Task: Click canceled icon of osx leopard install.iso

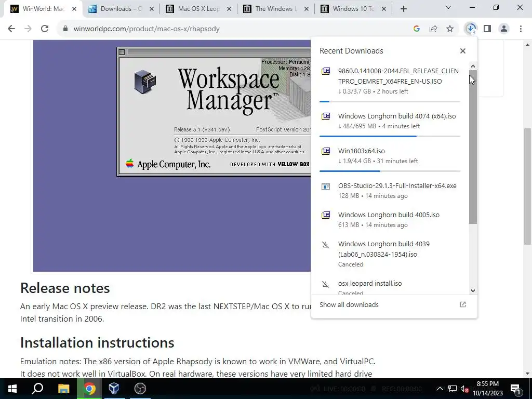Action: tap(326, 284)
